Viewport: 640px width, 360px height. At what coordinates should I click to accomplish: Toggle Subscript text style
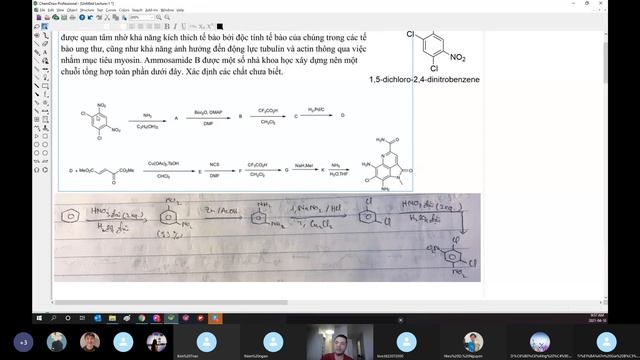click(201, 27)
